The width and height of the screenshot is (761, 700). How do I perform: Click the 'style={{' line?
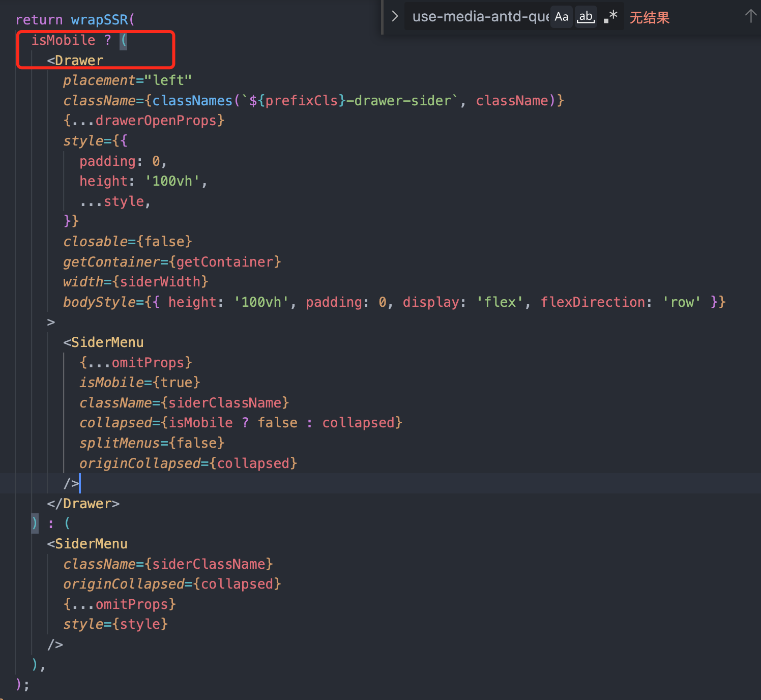pos(95,141)
